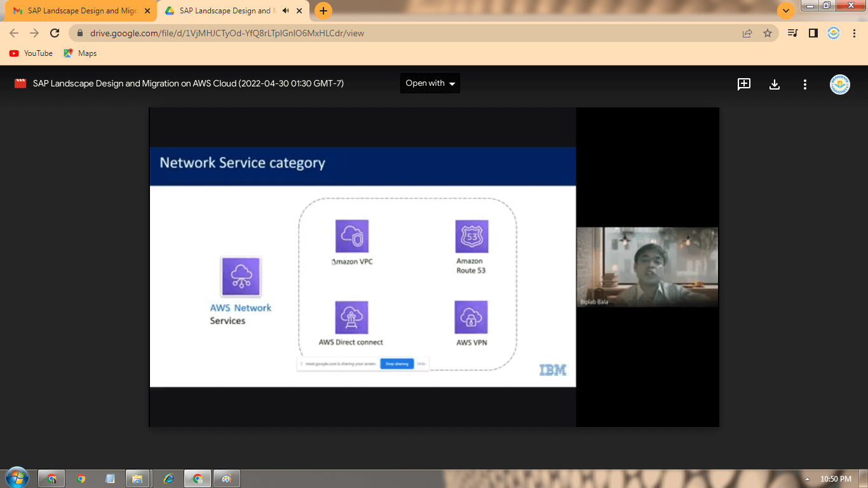This screenshot has width=868, height=488.
Task: Share this page icon in address bar
Action: pos(747,33)
